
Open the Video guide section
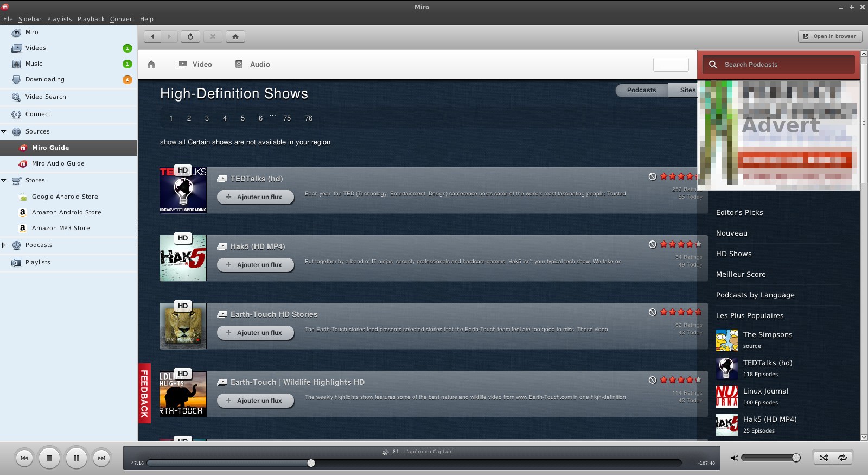pyautogui.click(x=194, y=64)
